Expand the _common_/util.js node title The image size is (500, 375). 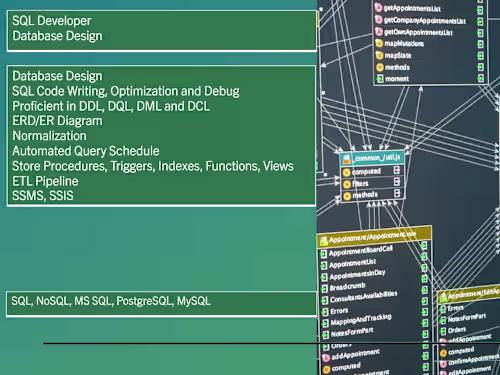372,158
